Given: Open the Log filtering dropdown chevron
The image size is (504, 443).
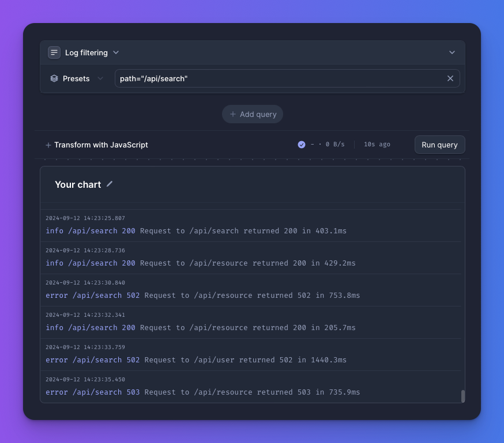Looking at the screenshot, I should click(x=115, y=52).
